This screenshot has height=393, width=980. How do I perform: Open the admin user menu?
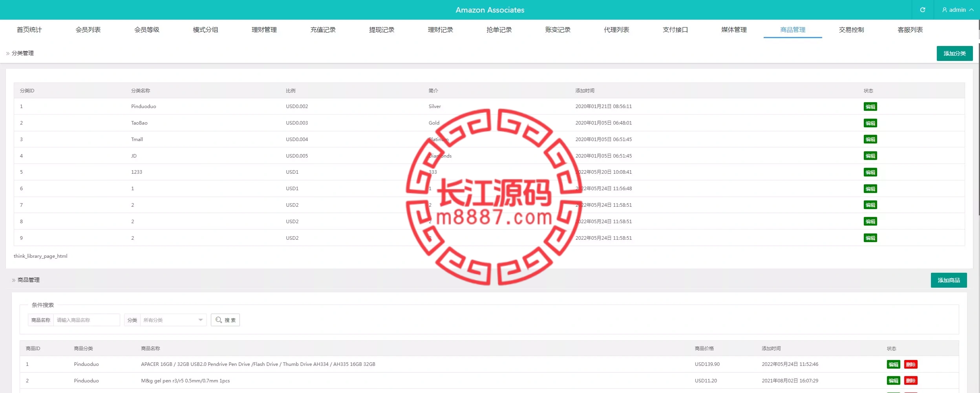tap(958, 10)
